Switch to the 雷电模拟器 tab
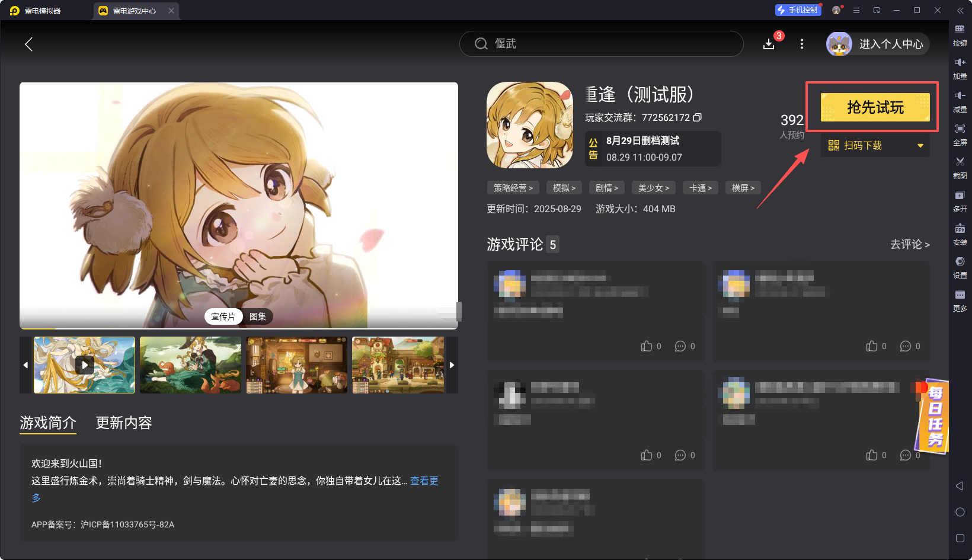Viewport: 972px width, 560px height. 37,11
